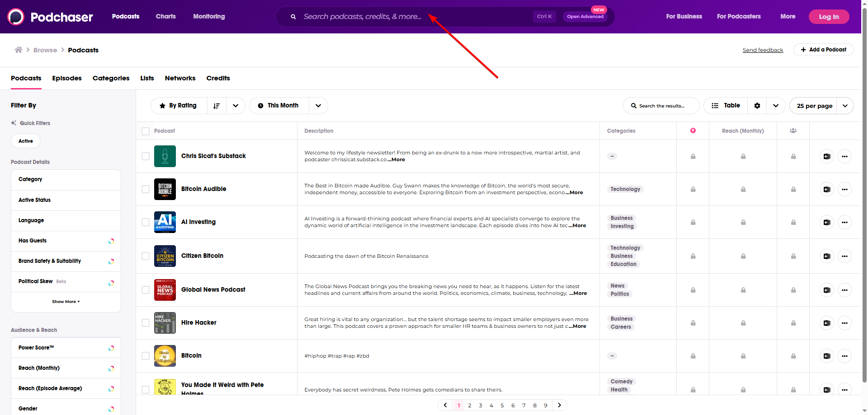The width and height of the screenshot is (868, 415).
Task: Click the home breadcrumb icon
Action: 19,50
